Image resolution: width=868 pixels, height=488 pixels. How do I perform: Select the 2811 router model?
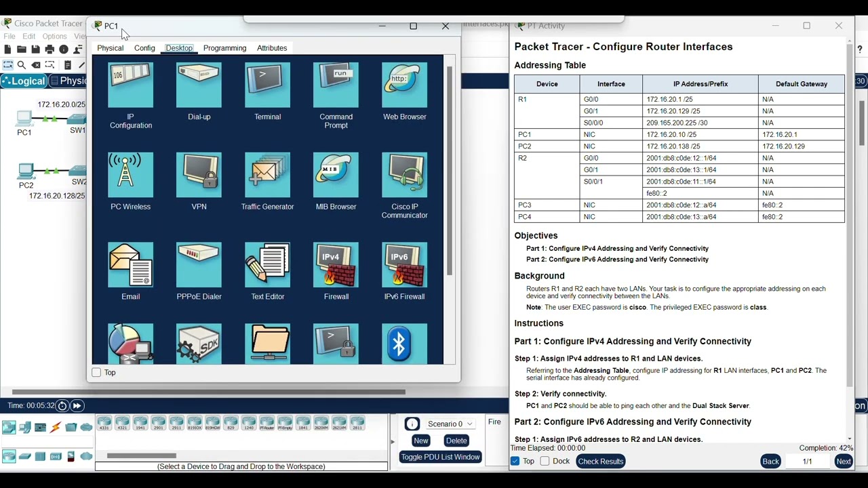click(357, 423)
